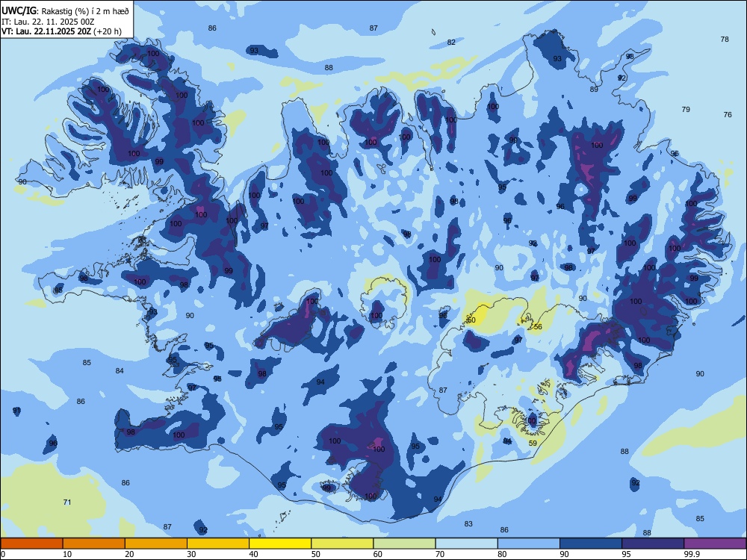Click the 0–10 dark orange legend swatch
747x560 pixels.
[x=31, y=544]
